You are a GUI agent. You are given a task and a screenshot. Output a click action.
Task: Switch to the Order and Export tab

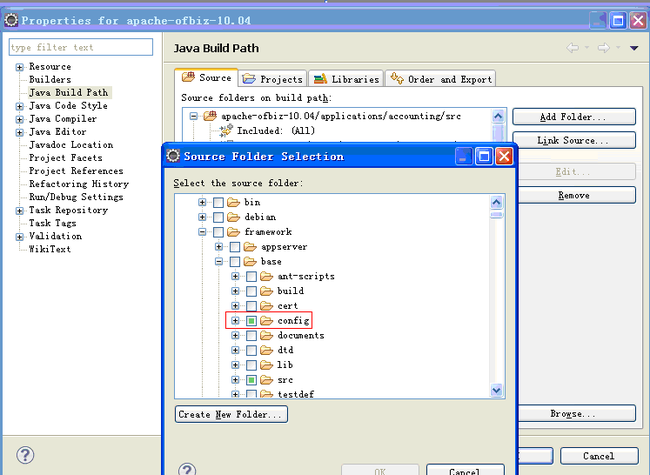pos(441,79)
